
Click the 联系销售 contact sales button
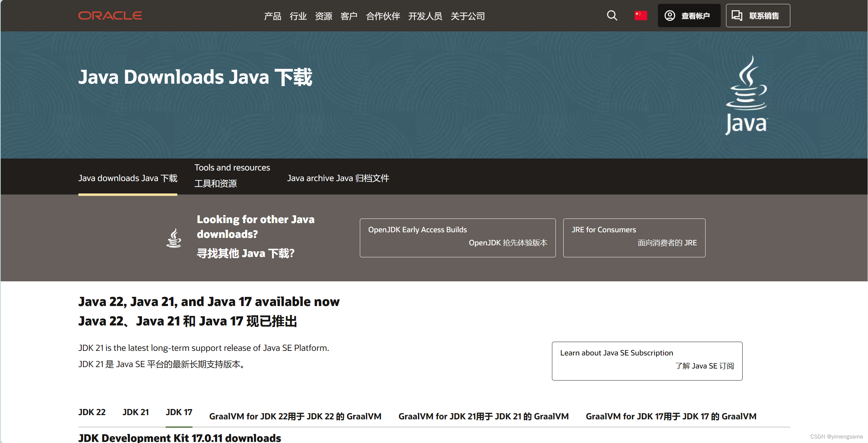758,16
